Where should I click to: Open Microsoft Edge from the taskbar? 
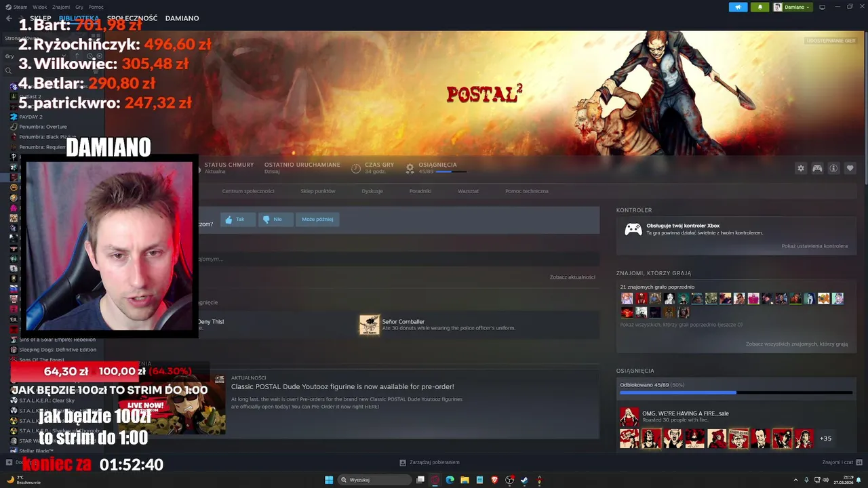pos(450,480)
